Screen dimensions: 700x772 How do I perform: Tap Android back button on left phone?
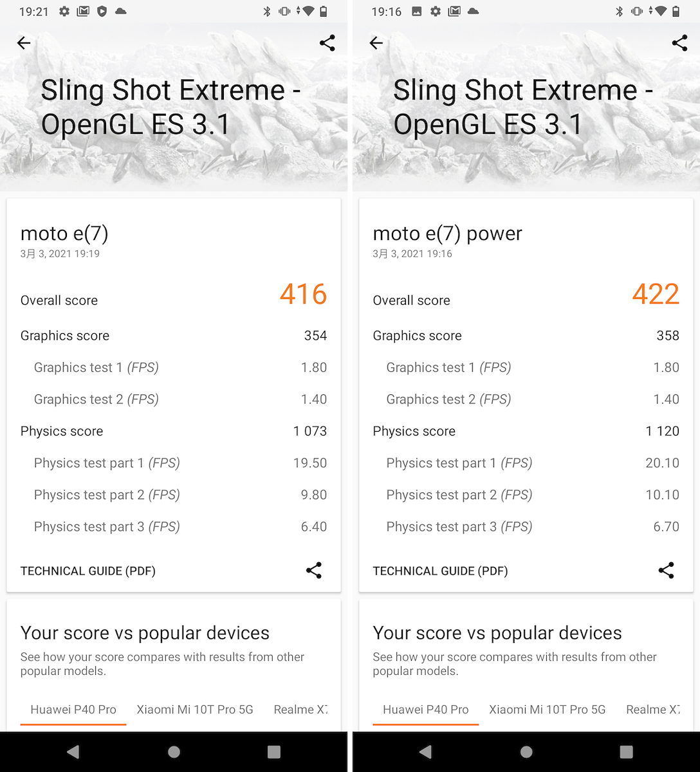[x=73, y=751]
